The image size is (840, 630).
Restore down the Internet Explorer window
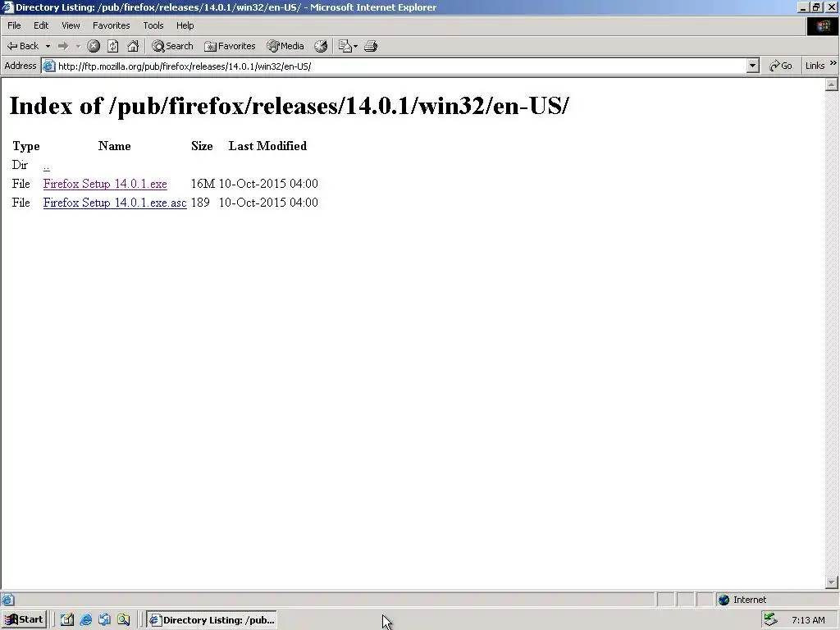pyautogui.click(x=816, y=7)
